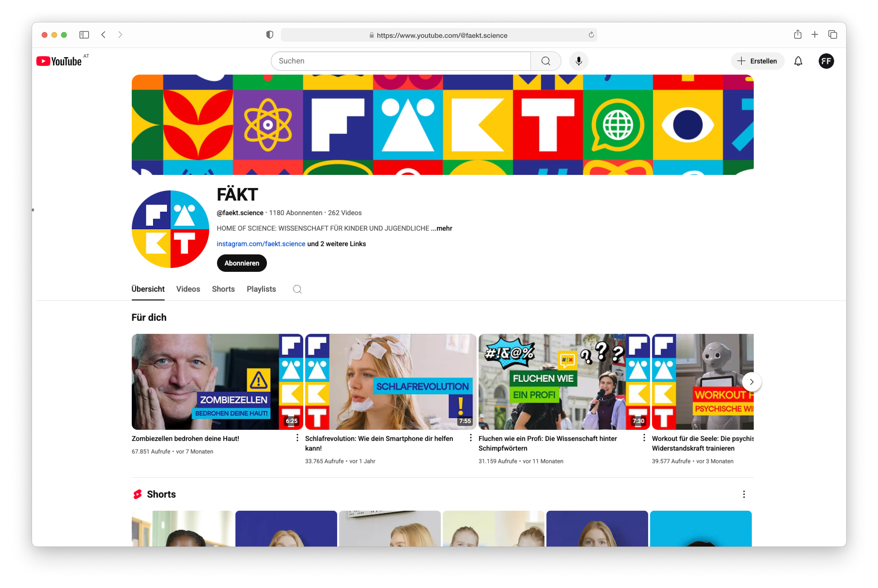
Task: Click Safari share icon
Action: (x=797, y=35)
